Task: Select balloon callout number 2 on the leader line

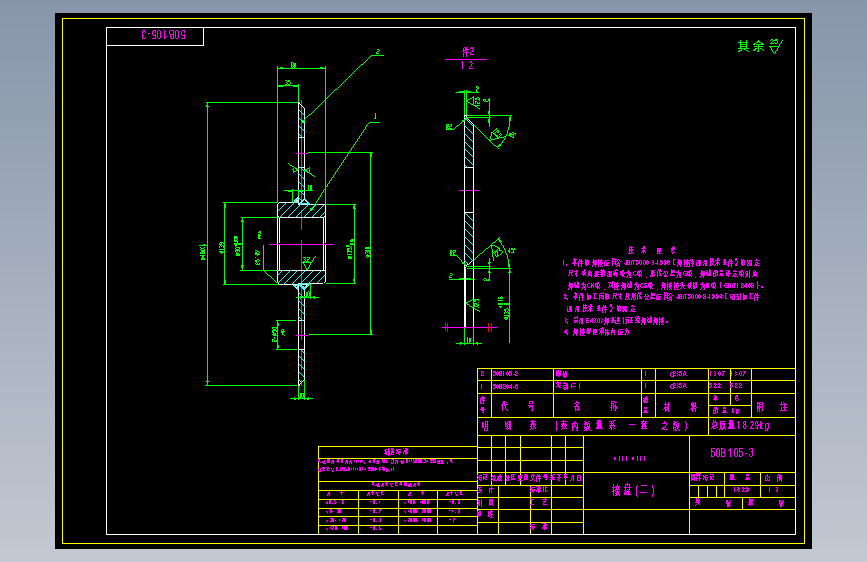Action: click(378, 51)
